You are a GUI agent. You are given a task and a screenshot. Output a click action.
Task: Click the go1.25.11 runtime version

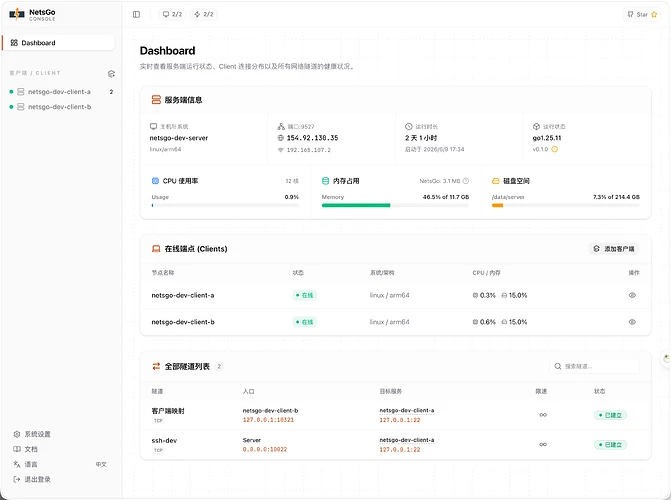pyautogui.click(x=547, y=138)
